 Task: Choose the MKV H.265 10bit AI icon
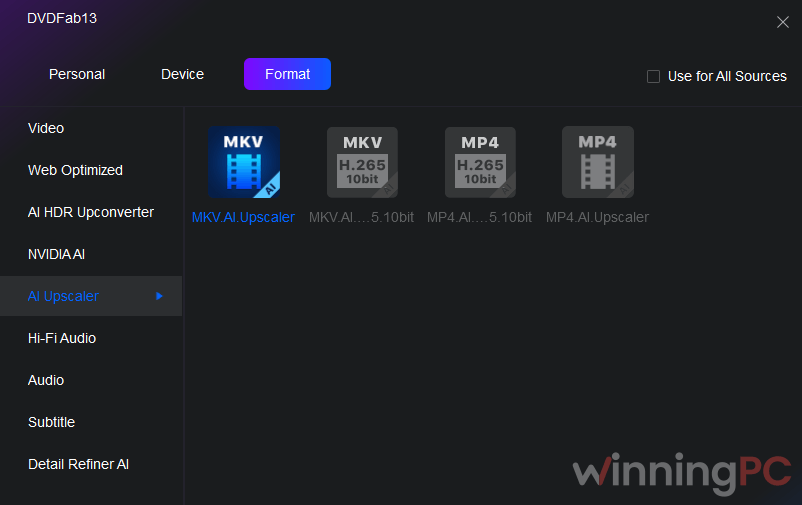coord(362,162)
